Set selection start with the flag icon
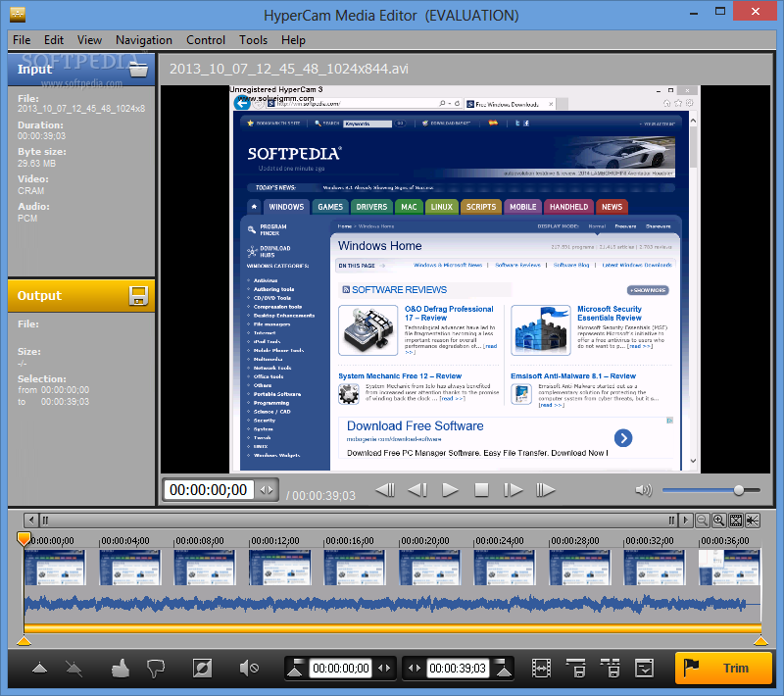This screenshot has height=696, width=784. 296,668
